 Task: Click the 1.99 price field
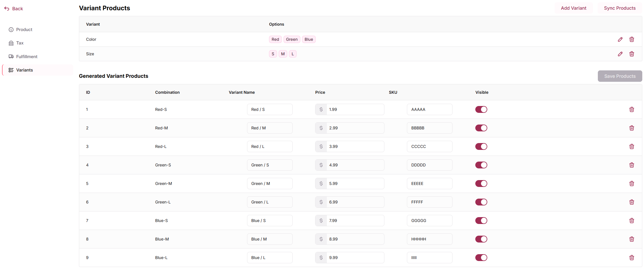click(355, 109)
